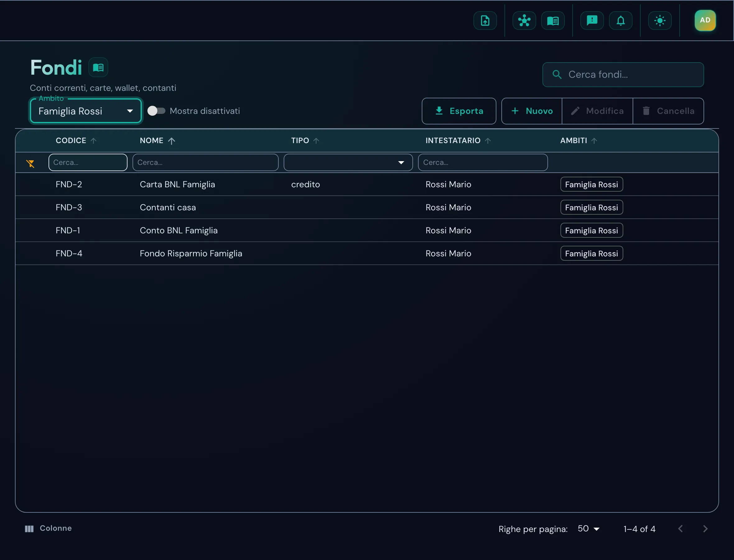
Task: Click the FND-1 code cell
Action: click(68, 230)
